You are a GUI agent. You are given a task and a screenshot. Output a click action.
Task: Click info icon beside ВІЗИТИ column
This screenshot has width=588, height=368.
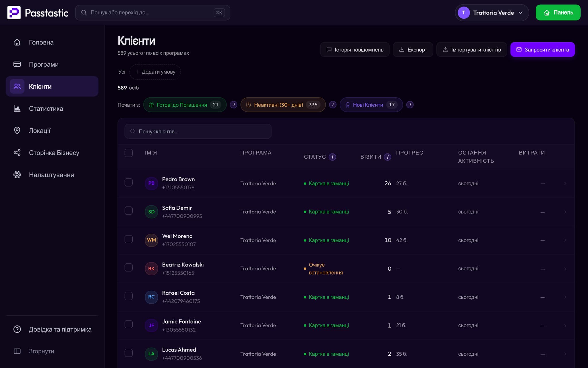click(x=387, y=157)
